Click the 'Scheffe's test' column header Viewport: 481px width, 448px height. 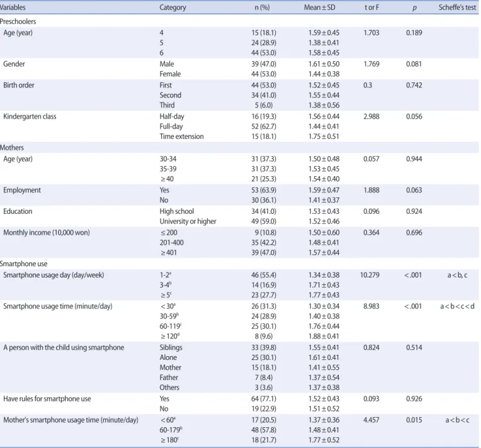pos(457,8)
